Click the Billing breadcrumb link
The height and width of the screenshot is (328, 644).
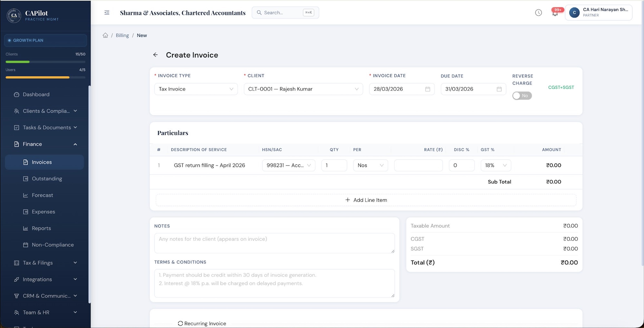(122, 35)
